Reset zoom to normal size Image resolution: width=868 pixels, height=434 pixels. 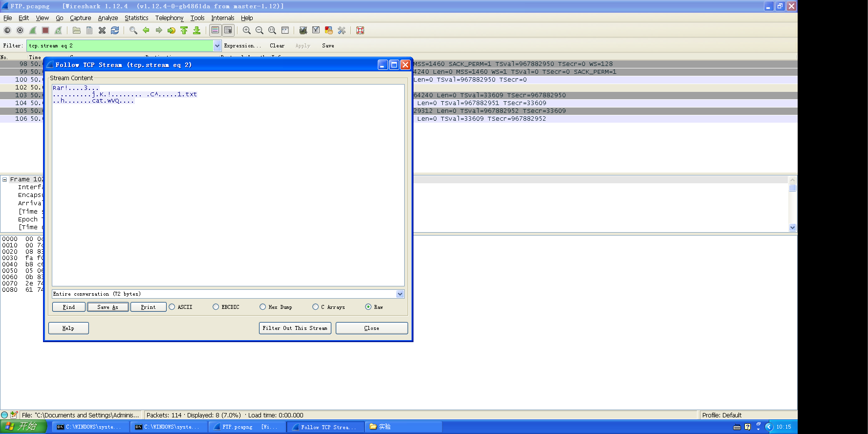pos(272,30)
